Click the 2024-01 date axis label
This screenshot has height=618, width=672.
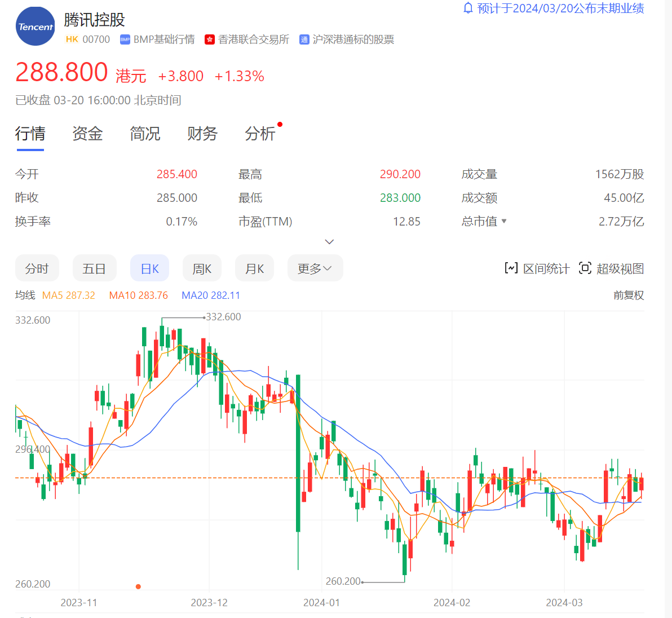321,603
